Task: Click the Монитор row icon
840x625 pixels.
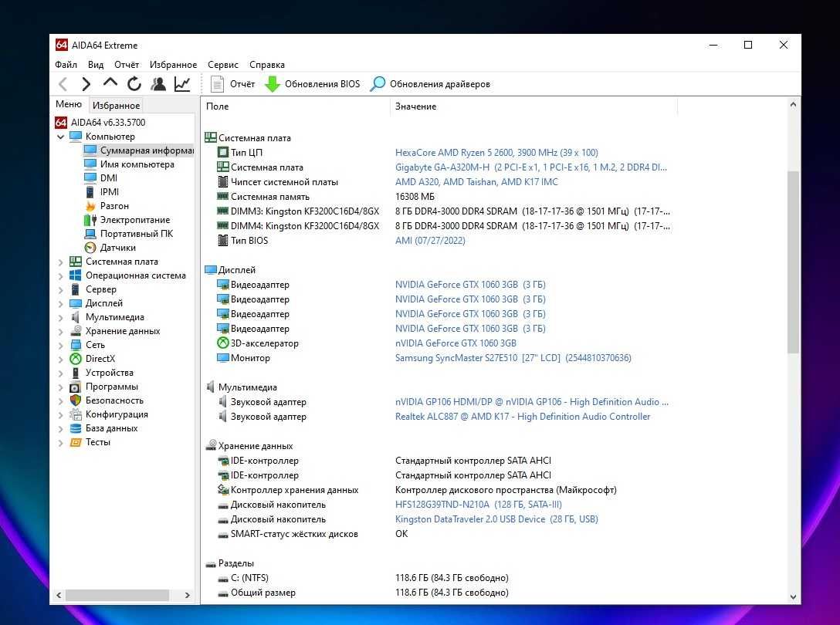Action: 223,358
